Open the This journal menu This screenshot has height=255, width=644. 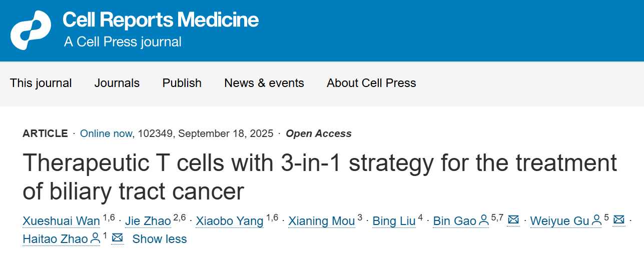coord(41,83)
